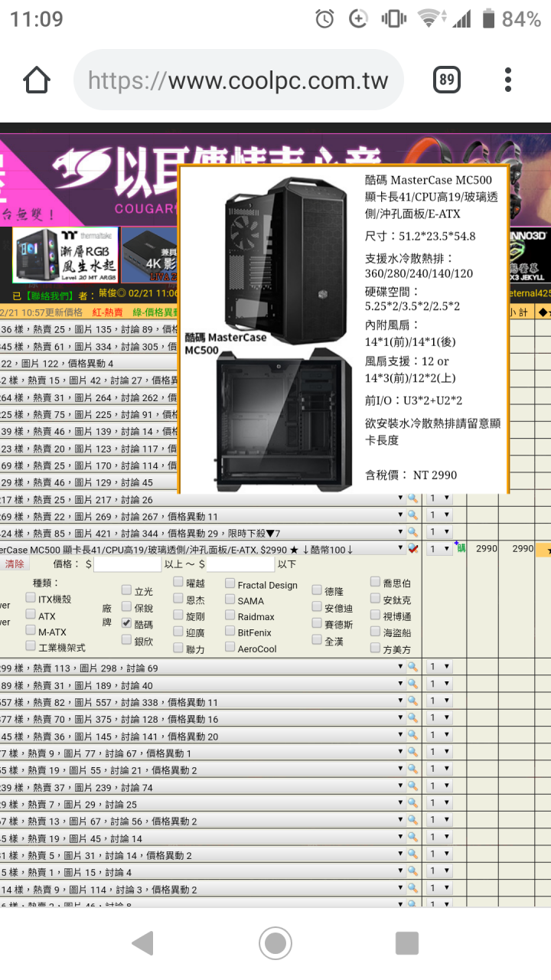The height and width of the screenshot is (980, 551).
Task: Check the 全漢 brand checkbox
Action: [x=318, y=639]
